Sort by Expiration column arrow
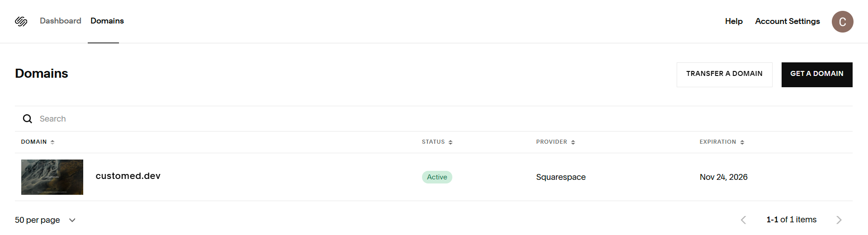Screen dimensions: 868x235 click(742, 142)
